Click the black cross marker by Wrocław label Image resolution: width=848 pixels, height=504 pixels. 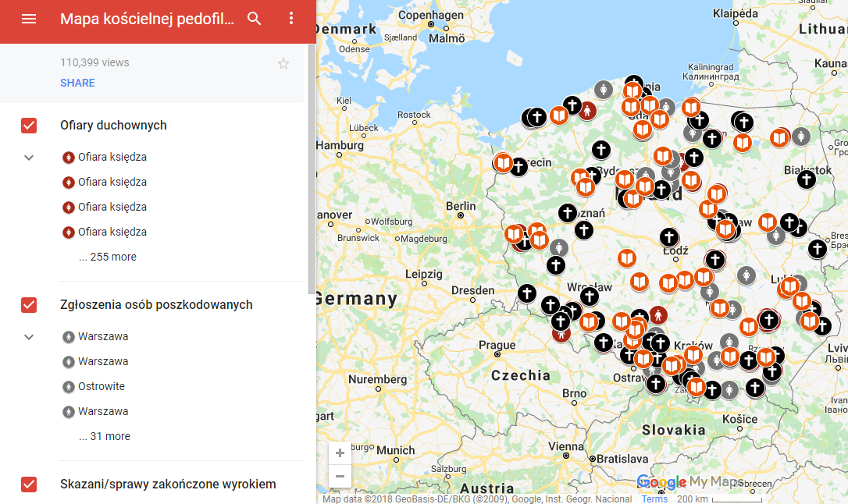coord(590,296)
